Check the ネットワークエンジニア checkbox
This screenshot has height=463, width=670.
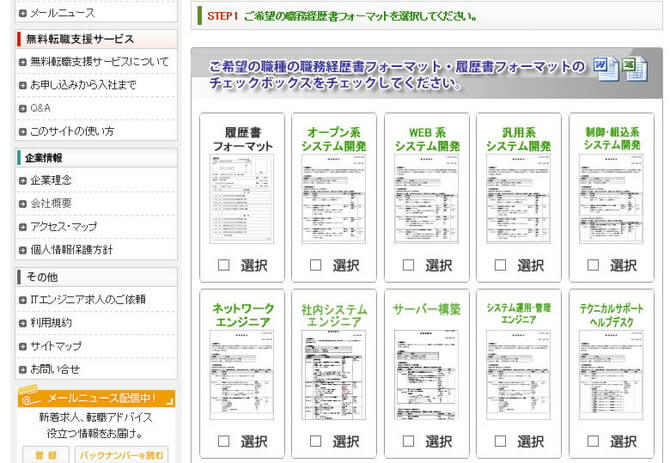click(223, 441)
